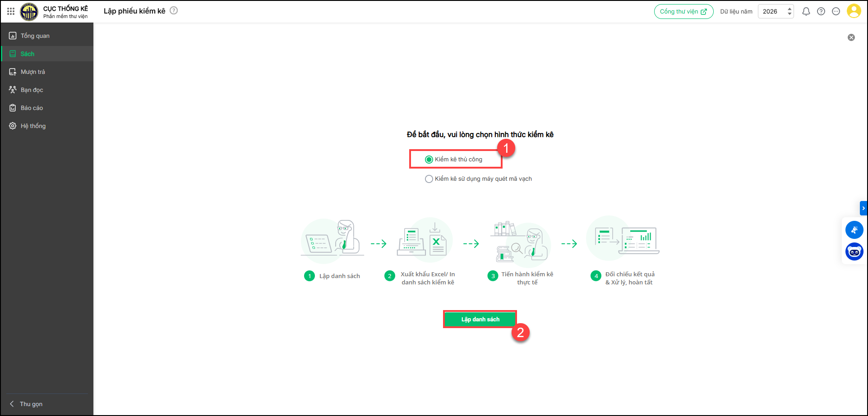
Task: Open Cổng thư viện link
Action: pyautogui.click(x=683, y=12)
